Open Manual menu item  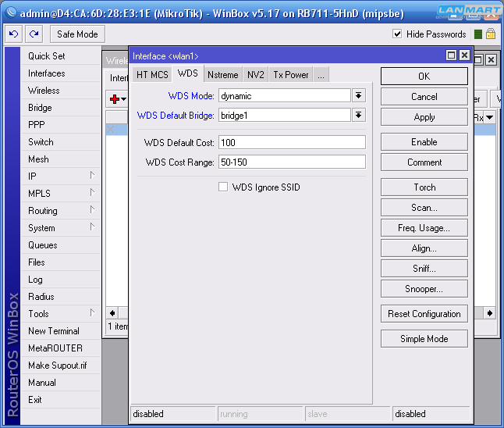60,382
